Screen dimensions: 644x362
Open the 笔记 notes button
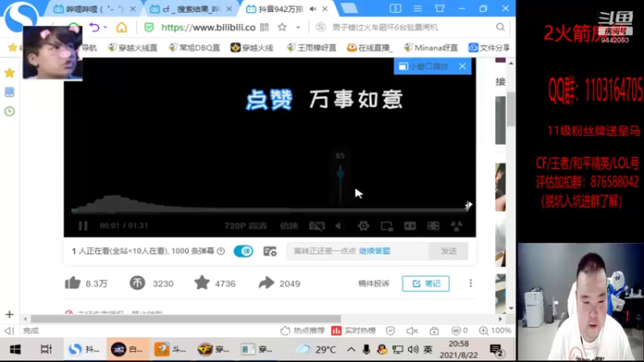coord(426,284)
